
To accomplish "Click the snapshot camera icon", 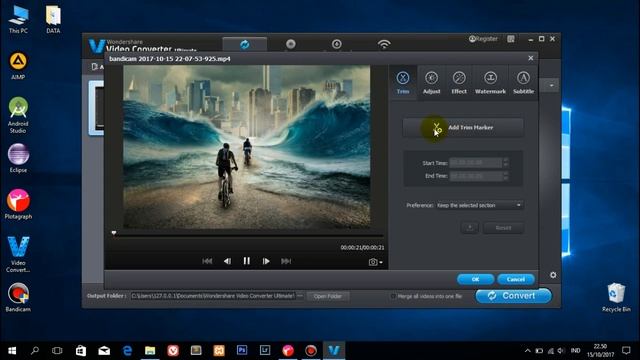I will click(373, 262).
